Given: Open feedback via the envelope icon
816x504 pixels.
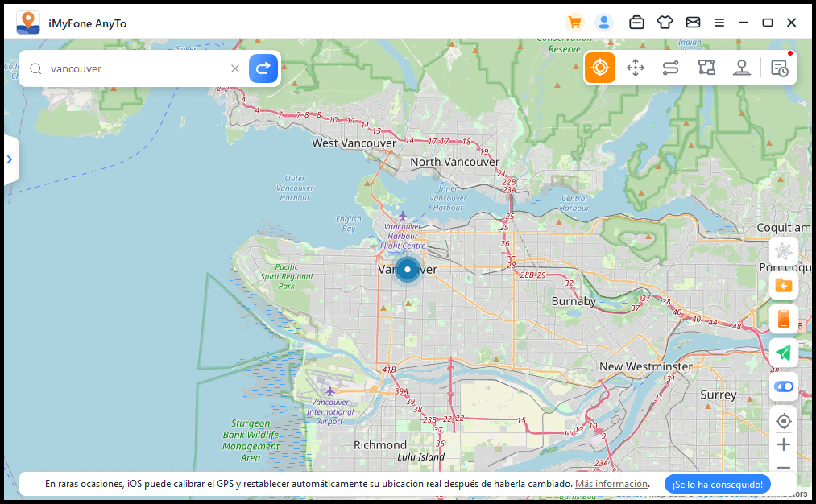Looking at the screenshot, I should pos(692,22).
